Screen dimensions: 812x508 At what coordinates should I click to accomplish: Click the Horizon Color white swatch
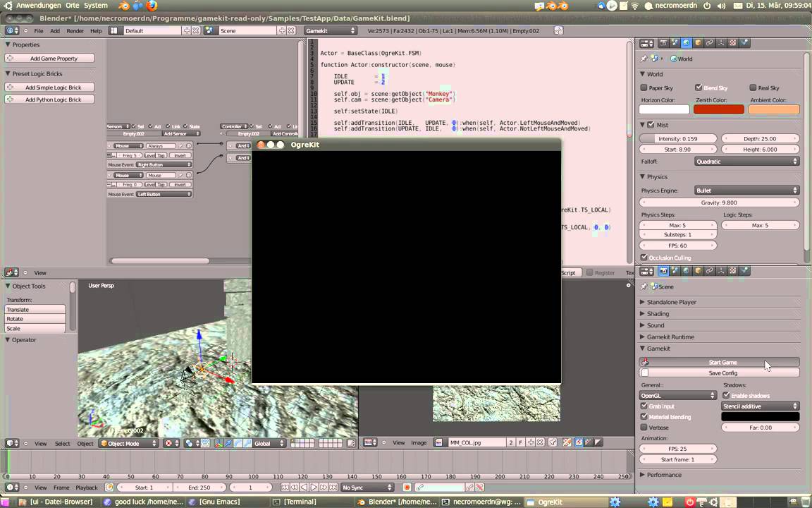[x=665, y=109]
